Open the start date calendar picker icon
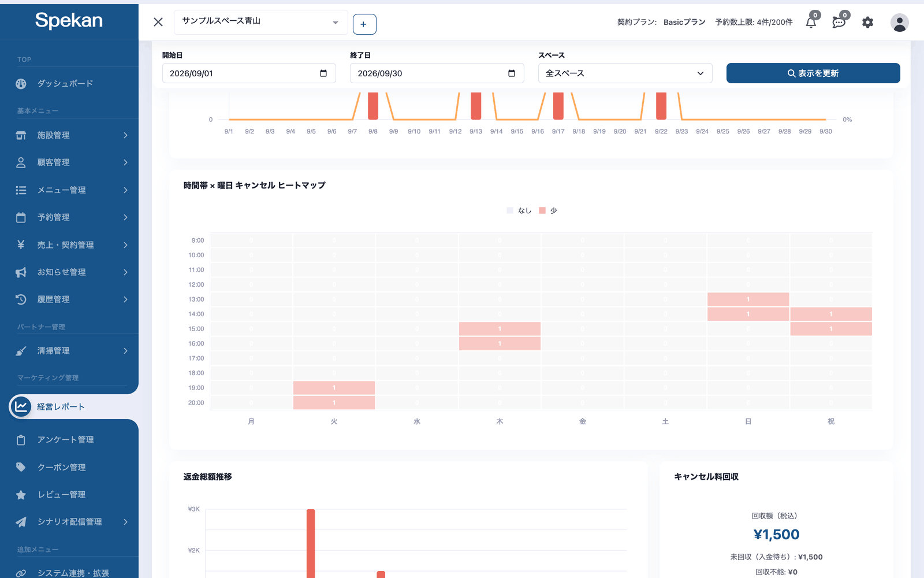This screenshot has width=924, height=578. (x=323, y=73)
